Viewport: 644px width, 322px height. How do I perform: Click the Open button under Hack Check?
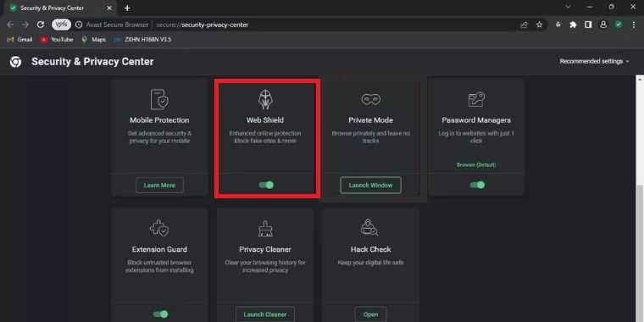(x=370, y=314)
